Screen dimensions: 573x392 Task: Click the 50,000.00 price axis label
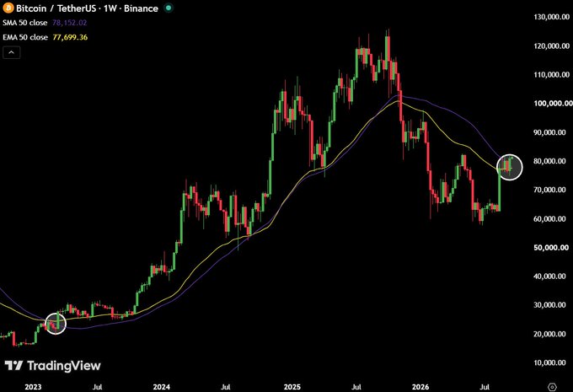click(552, 248)
